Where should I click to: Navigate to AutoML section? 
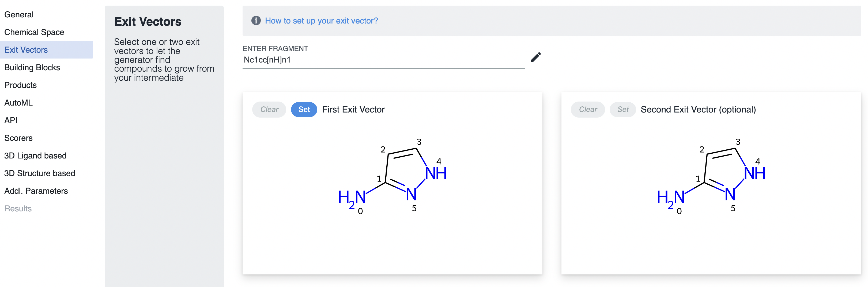[x=18, y=103]
